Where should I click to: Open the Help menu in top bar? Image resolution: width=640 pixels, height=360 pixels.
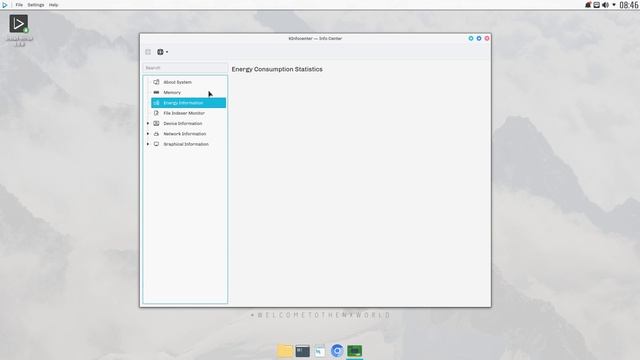tap(53, 5)
